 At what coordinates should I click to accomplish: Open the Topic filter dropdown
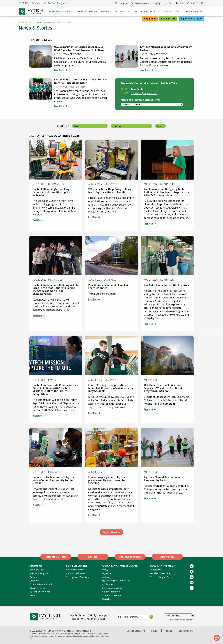(90, 126)
